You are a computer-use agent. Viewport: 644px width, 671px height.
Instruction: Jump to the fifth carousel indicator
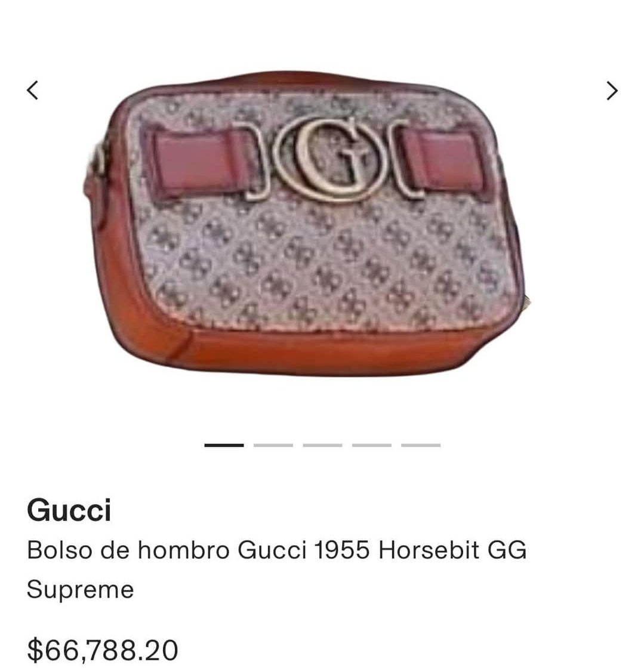point(421,446)
